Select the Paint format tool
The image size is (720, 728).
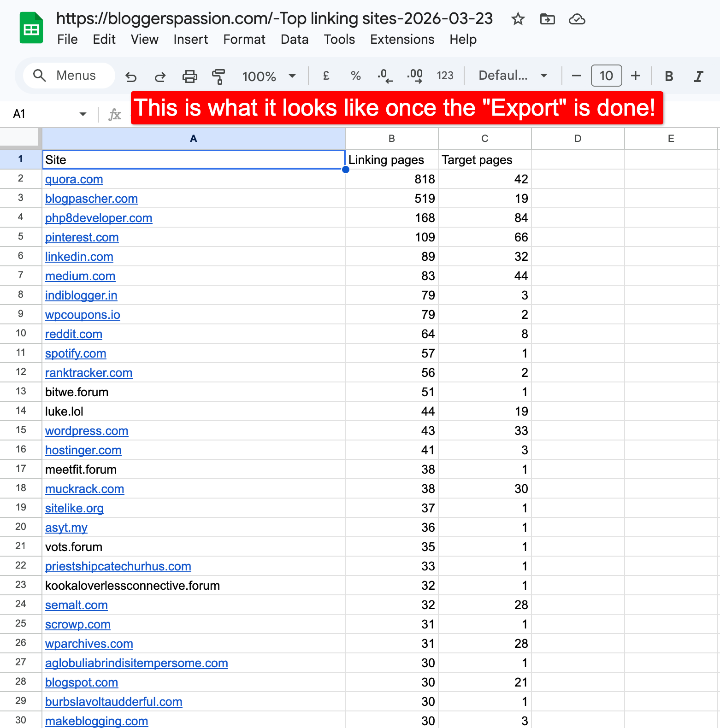point(218,76)
